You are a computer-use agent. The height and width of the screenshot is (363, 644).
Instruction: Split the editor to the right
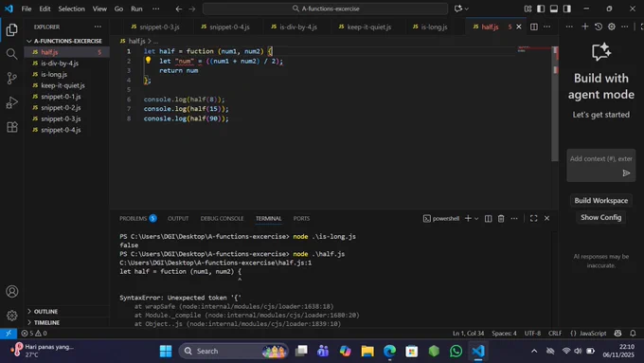(533, 27)
